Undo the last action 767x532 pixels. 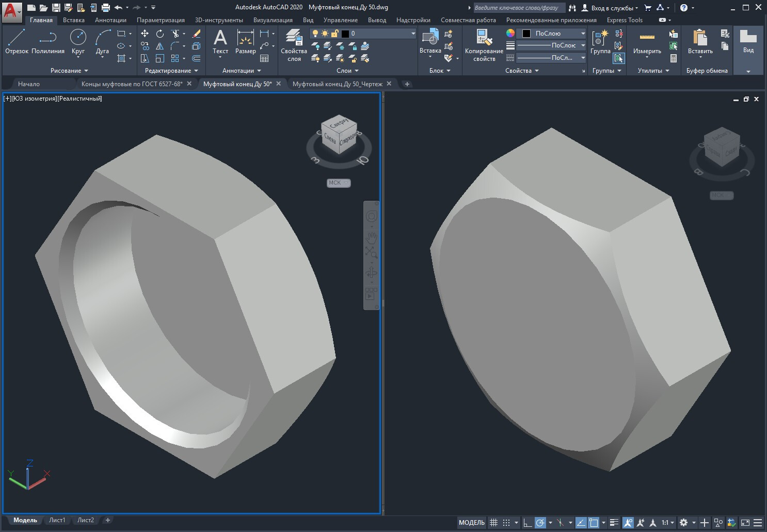118,8
